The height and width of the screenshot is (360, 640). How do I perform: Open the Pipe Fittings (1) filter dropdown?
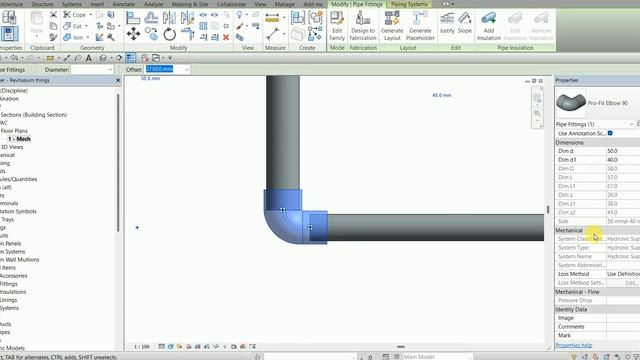tap(631, 124)
